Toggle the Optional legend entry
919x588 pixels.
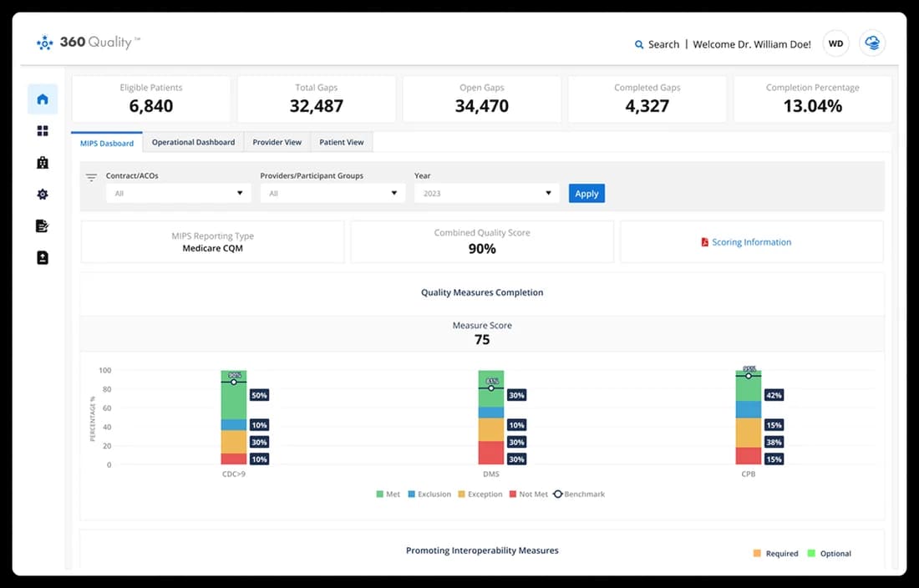point(829,554)
